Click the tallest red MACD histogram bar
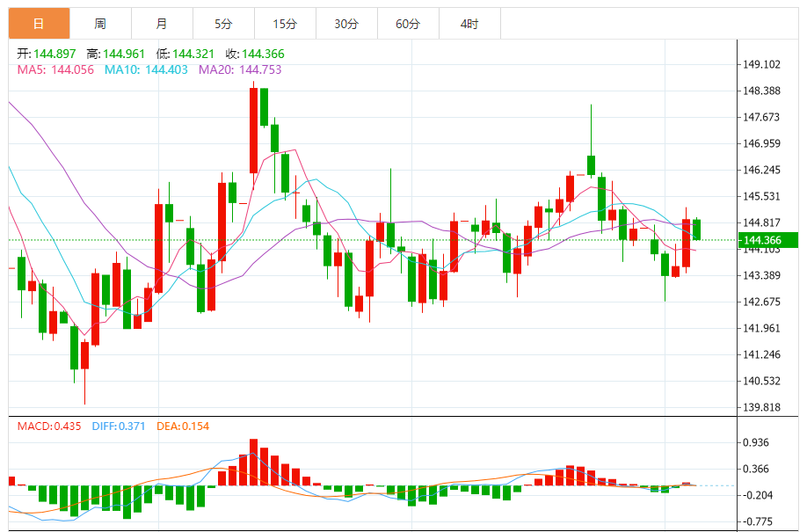 click(x=253, y=462)
